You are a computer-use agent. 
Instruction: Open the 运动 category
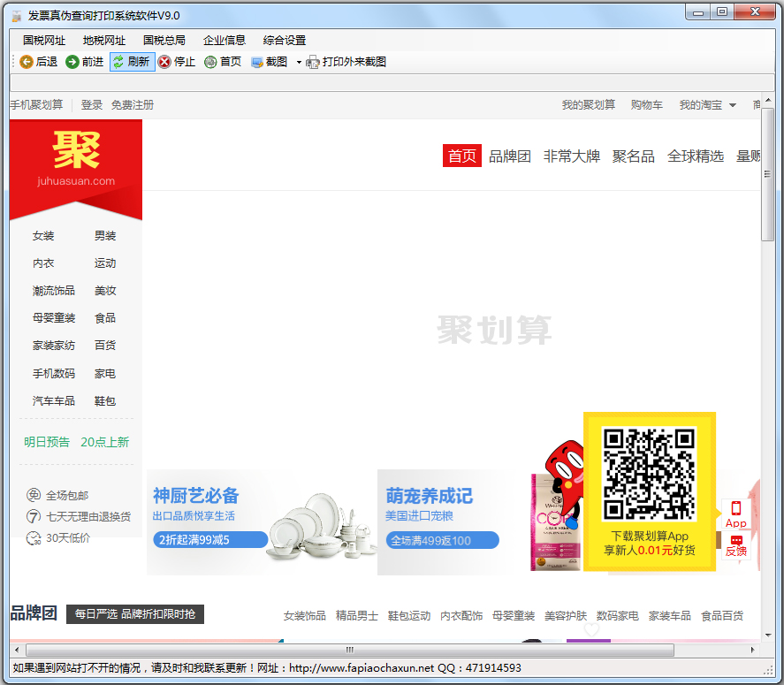pos(105,263)
